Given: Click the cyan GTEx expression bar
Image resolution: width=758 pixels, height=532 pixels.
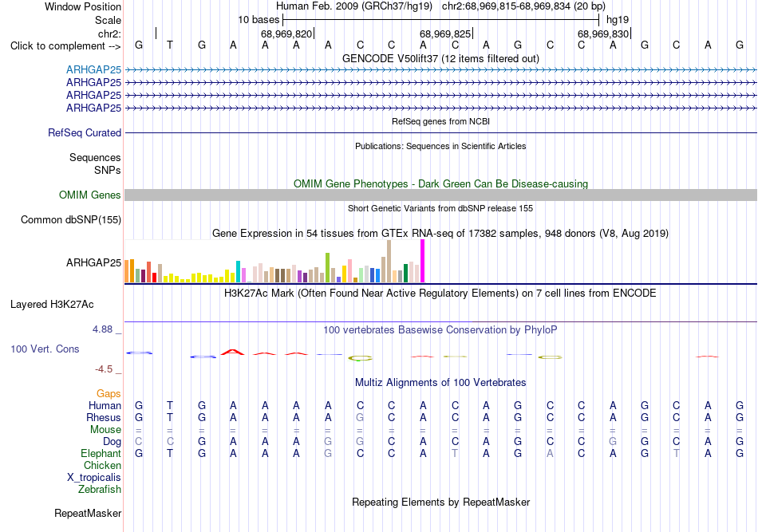Looking at the screenshot, I should coord(238,271).
